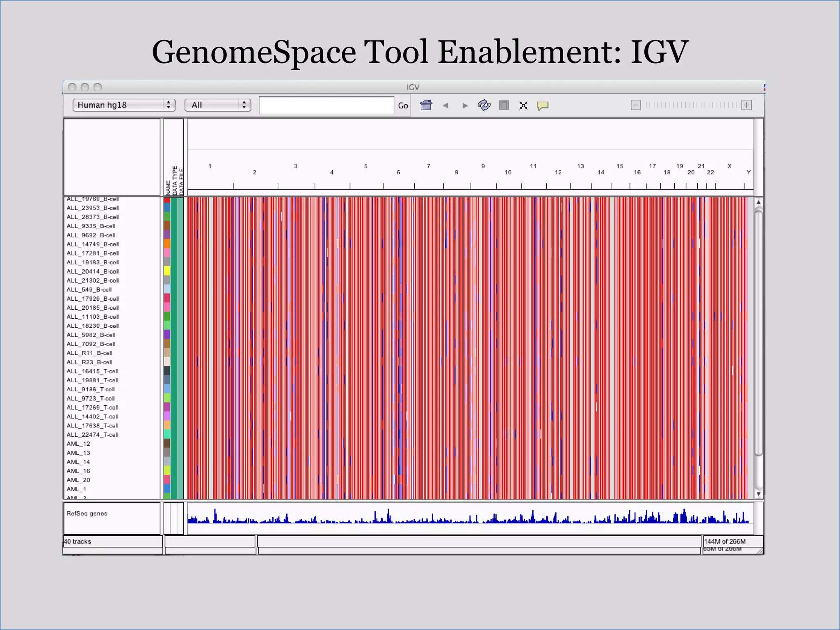Toggle the popup text speech-bubble icon
The width and height of the screenshot is (840, 630).
point(543,106)
